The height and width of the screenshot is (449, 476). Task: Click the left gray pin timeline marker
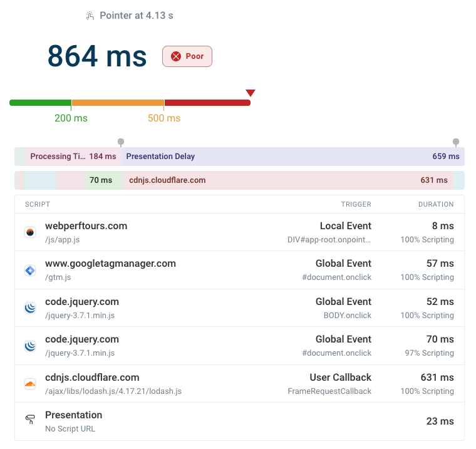coord(121,142)
